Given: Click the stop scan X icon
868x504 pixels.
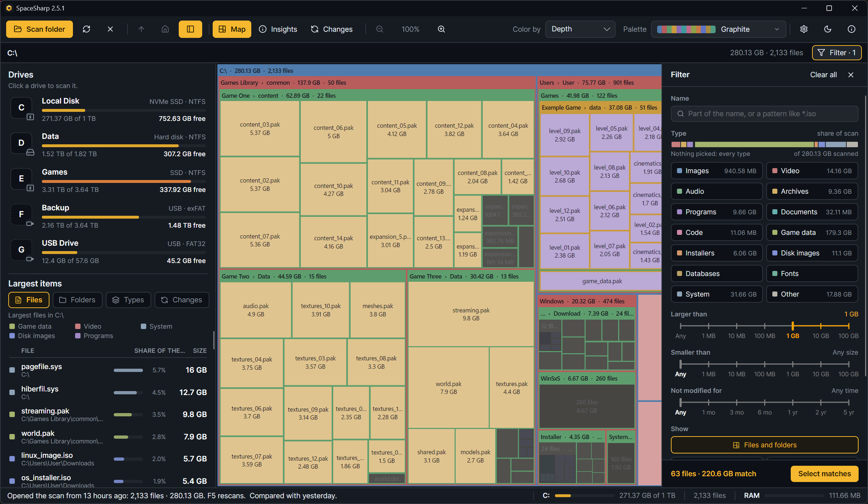Looking at the screenshot, I should tap(110, 29).
